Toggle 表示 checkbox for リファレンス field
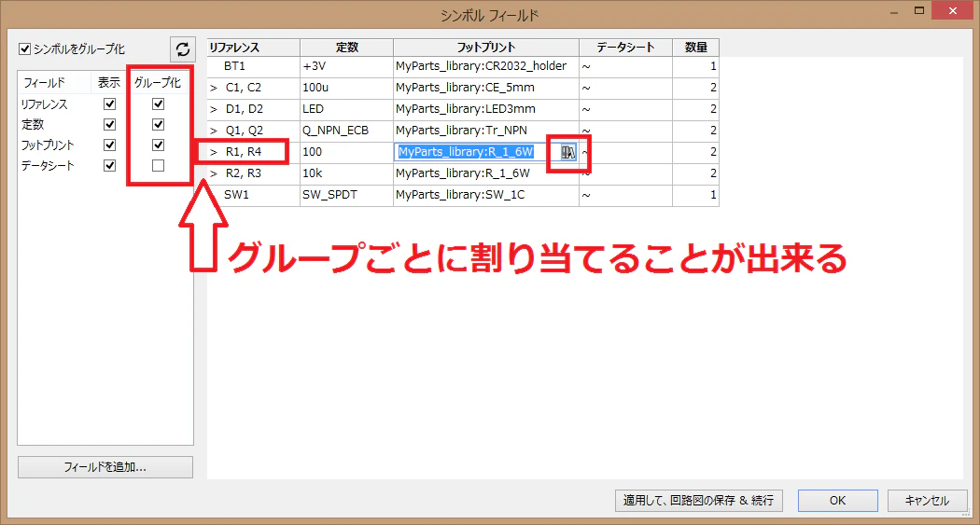This screenshot has width=980, height=525. (x=109, y=104)
